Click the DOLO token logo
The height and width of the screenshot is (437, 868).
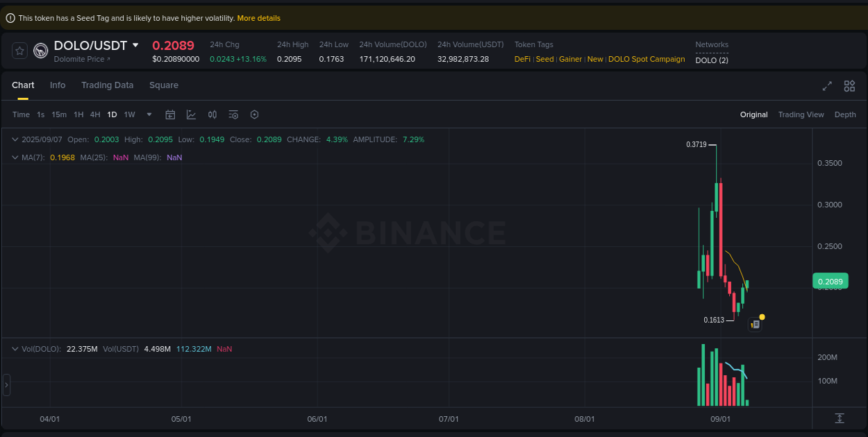coord(40,51)
